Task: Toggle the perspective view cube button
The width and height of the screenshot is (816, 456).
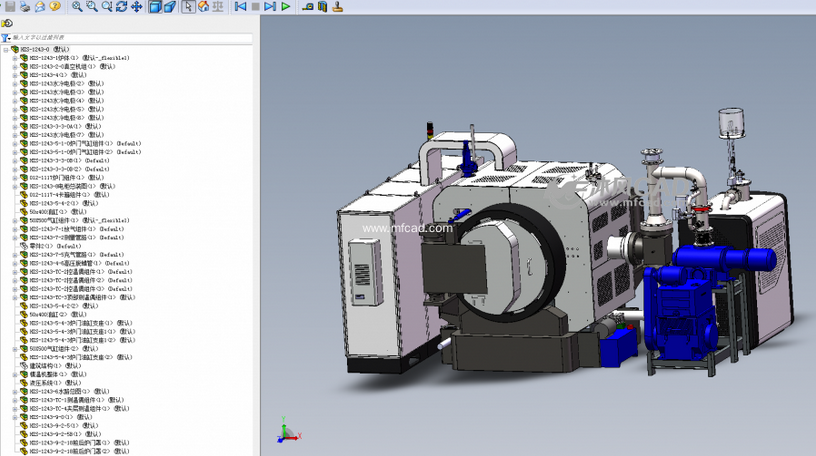Action: click(170, 6)
